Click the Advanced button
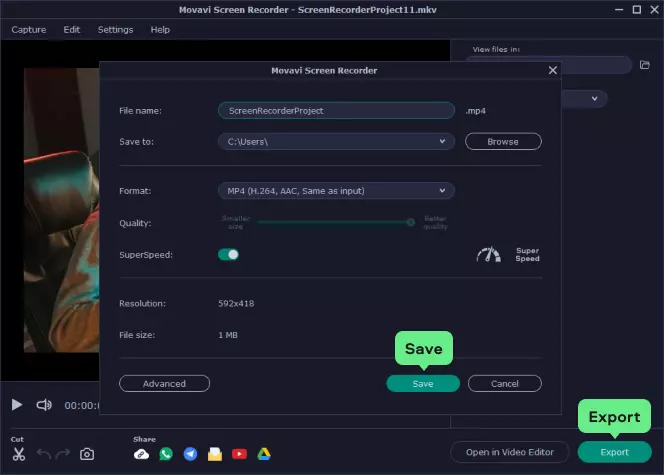The image size is (664, 475). [164, 384]
